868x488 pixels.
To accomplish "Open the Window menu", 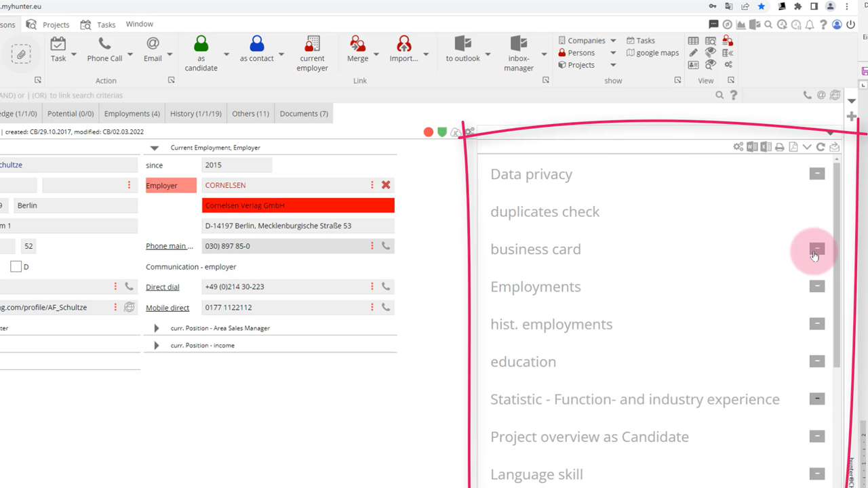I will coord(139,24).
